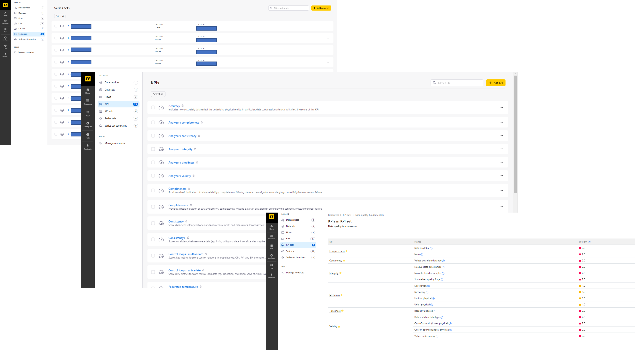Open the three-dot menu beside Analyzer : validity
This screenshot has width=644, height=350.
(502, 175)
